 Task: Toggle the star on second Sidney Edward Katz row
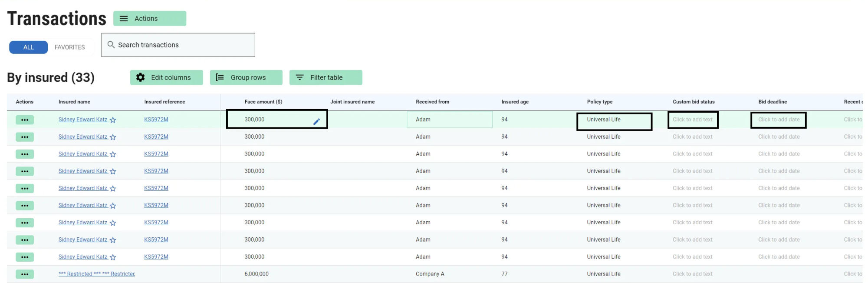[x=113, y=137]
